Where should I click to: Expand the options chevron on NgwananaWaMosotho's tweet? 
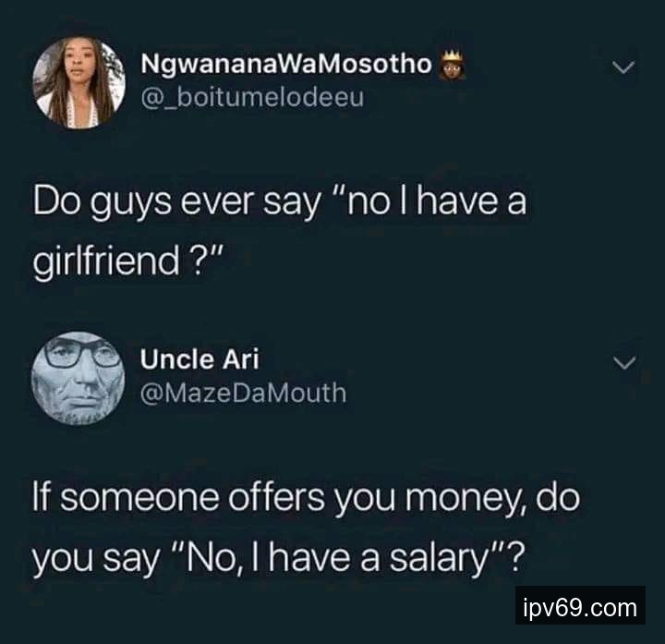623,67
